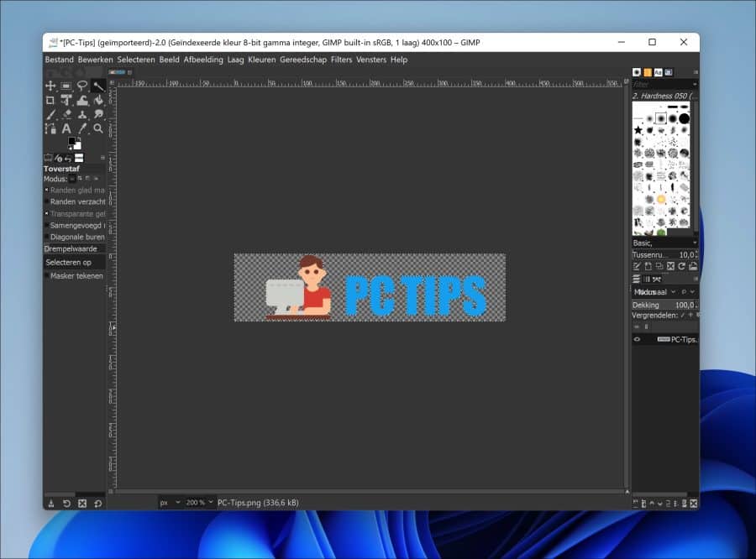Open the Gereedschap menu
The width and height of the screenshot is (756, 559).
tap(303, 60)
